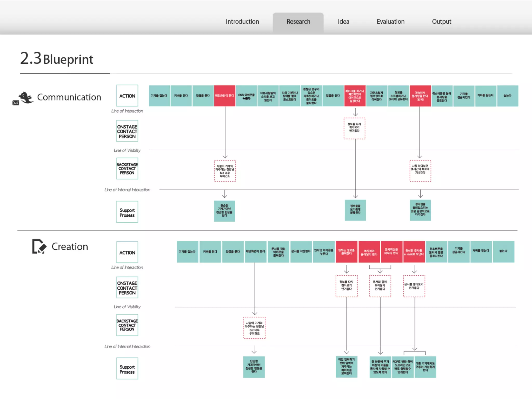Viewport: 532px width, 399px height.
Task: Click the 2.3 Blueprint heading
Action: click(x=57, y=59)
